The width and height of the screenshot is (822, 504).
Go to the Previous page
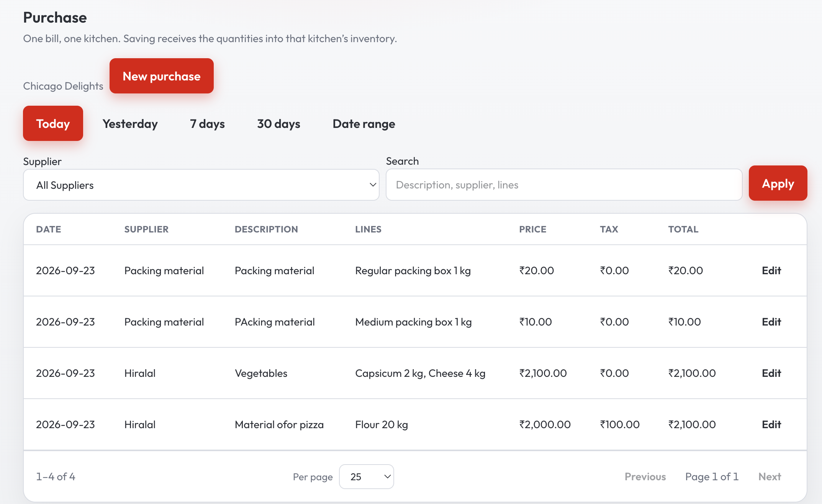(x=645, y=476)
